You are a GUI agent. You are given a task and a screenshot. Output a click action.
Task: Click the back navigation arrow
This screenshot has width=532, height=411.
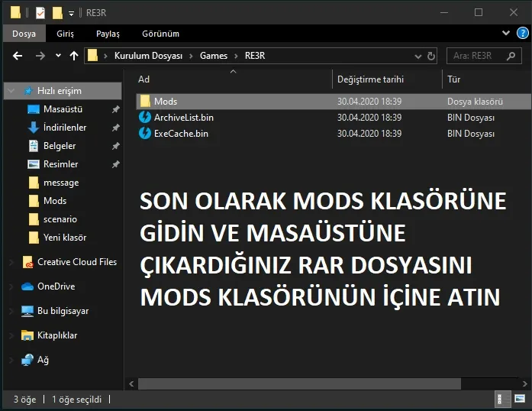(18, 56)
